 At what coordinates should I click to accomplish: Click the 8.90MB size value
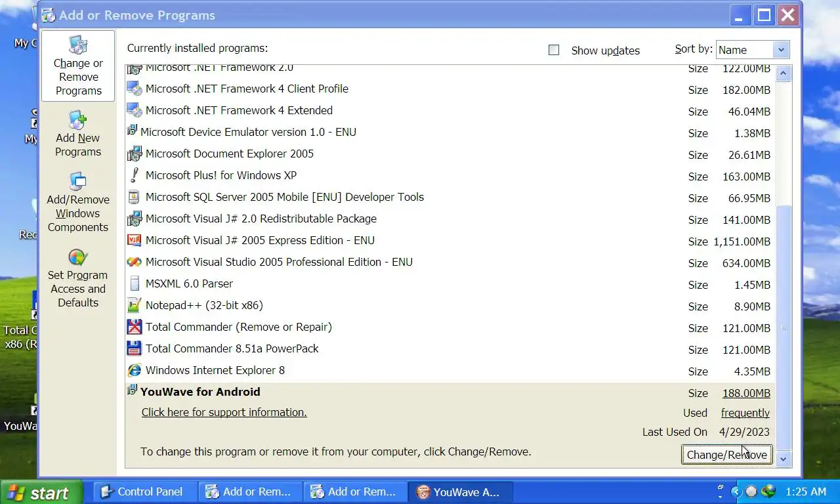coord(752,306)
